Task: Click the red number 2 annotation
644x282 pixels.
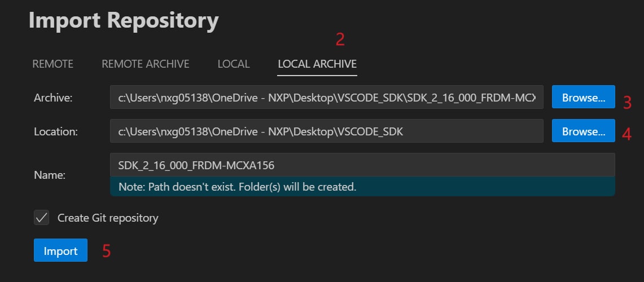Action: 339,39
